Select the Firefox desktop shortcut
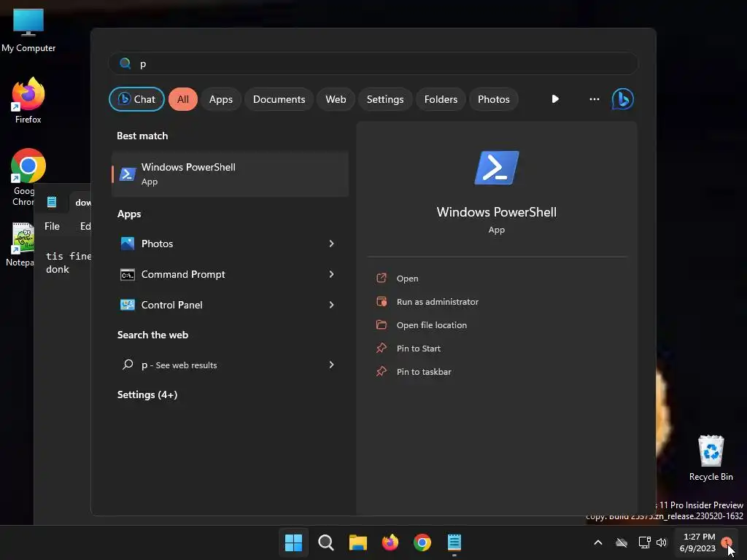This screenshot has width=747, height=560. click(x=28, y=101)
